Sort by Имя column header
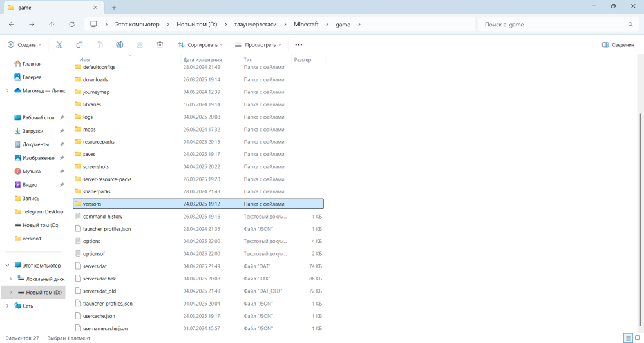The width and height of the screenshot is (644, 343). [84, 59]
